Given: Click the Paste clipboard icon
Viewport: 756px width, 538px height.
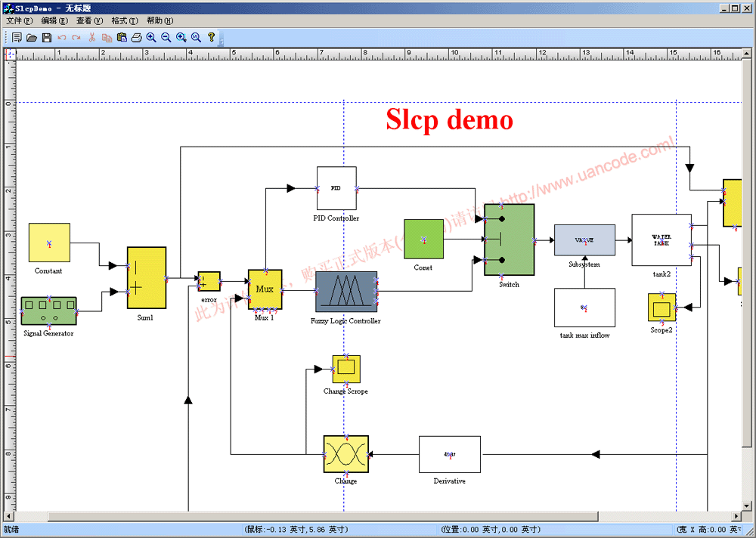Looking at the screenshot, I should pos(122,37).
